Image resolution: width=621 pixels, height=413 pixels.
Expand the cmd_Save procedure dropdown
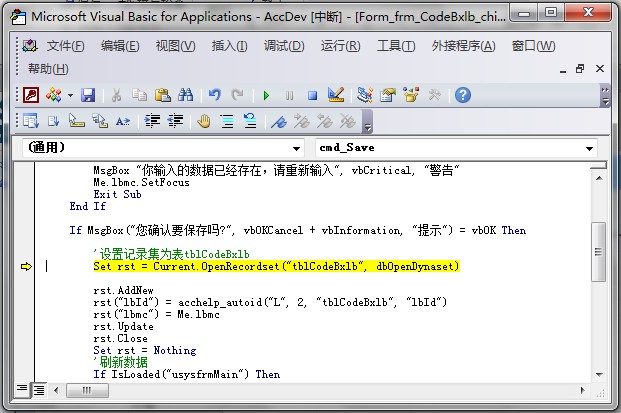click(x=589, y=148)
